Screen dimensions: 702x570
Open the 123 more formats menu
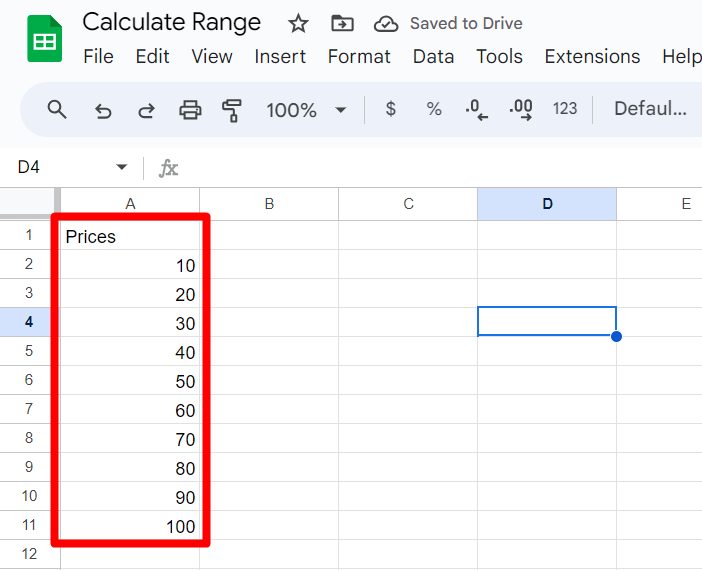tap(565, 108)
